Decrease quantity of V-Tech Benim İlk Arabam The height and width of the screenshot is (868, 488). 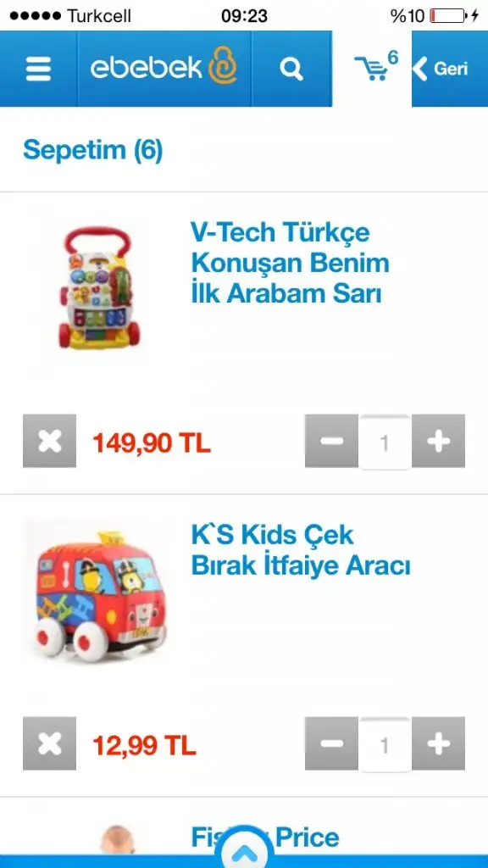331,441
